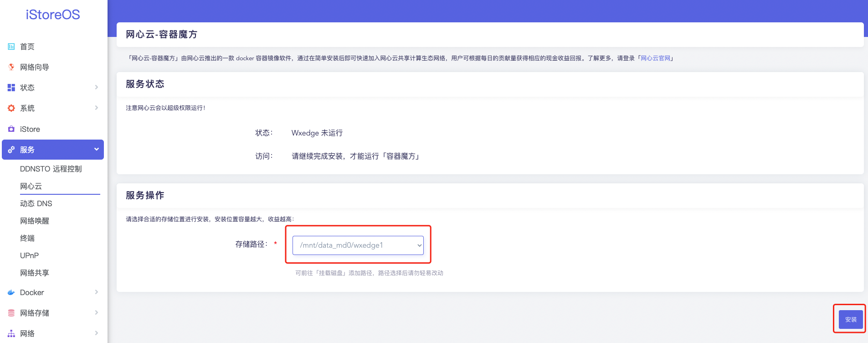868x343 pixels.
Task: Open the 存储路径 dropdown
Action: (358, 245)
